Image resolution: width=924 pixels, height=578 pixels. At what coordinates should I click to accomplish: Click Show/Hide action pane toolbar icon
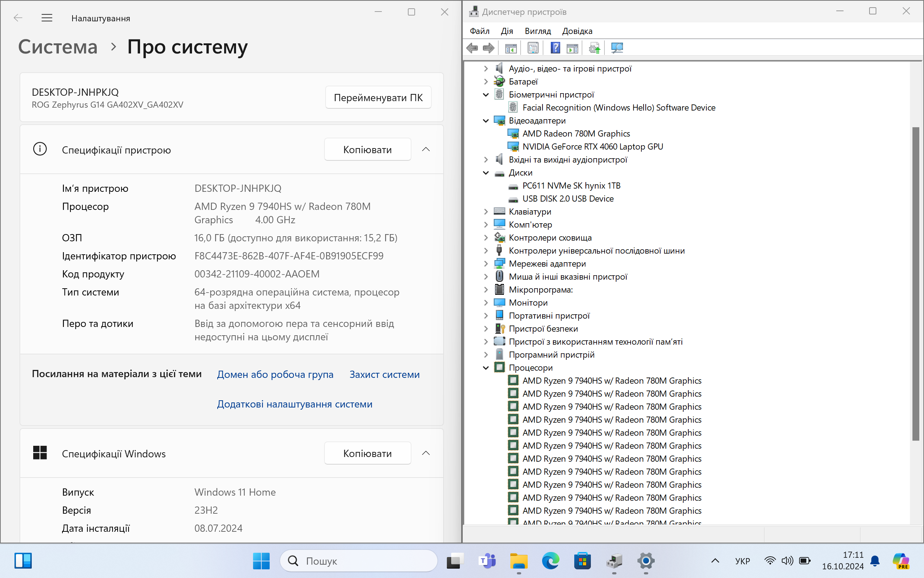pos(572,48)
